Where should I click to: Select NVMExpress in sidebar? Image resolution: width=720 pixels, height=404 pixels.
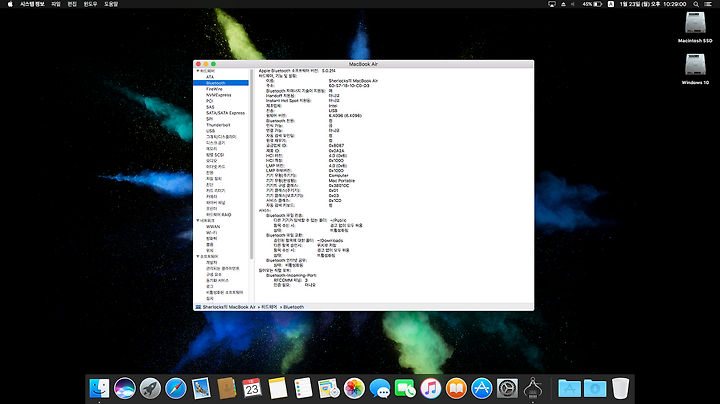tap(219, 95)
